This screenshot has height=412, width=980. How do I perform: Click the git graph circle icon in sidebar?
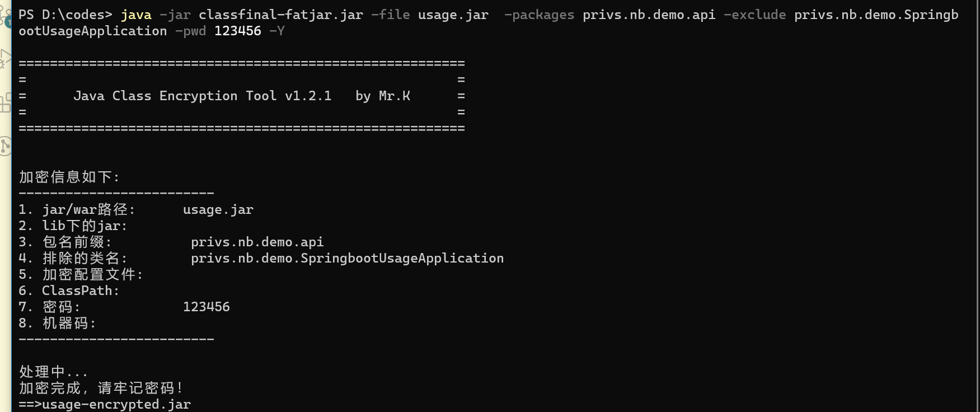coord(4,146)
